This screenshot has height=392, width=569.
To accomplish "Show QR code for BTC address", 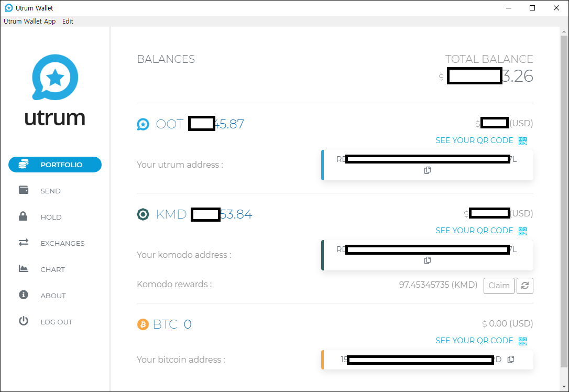I will click(x=474, y=341).
